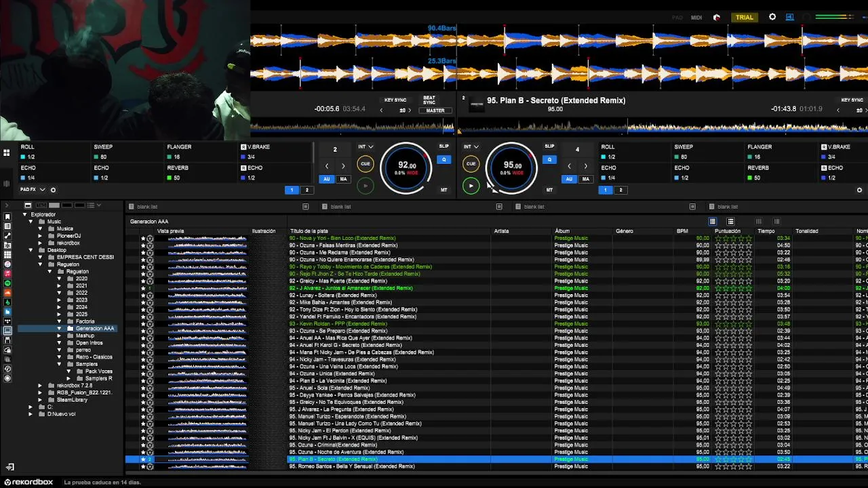Open the grid layout icon beside pads
The width and height of the screenshot is (868, 488).
click(x=7, y=153)
